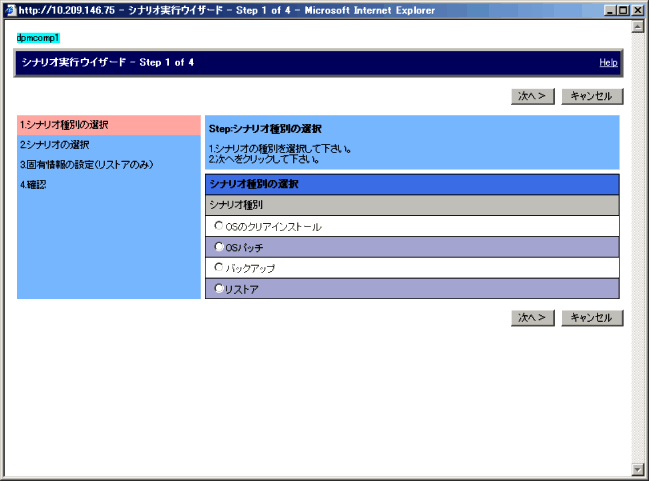
Task: Select step 1.シナリオ種別の選択 in sidebar
Action: [x=109, y=125]
